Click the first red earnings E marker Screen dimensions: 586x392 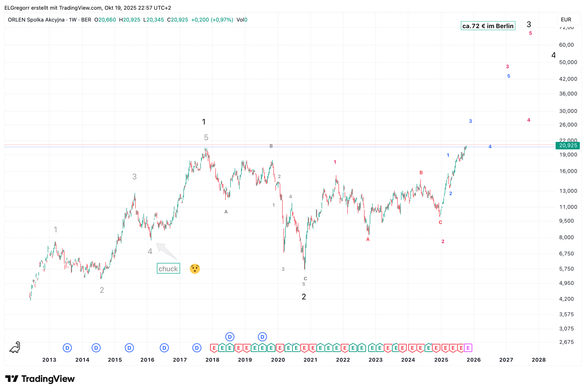tap(214, 348)
